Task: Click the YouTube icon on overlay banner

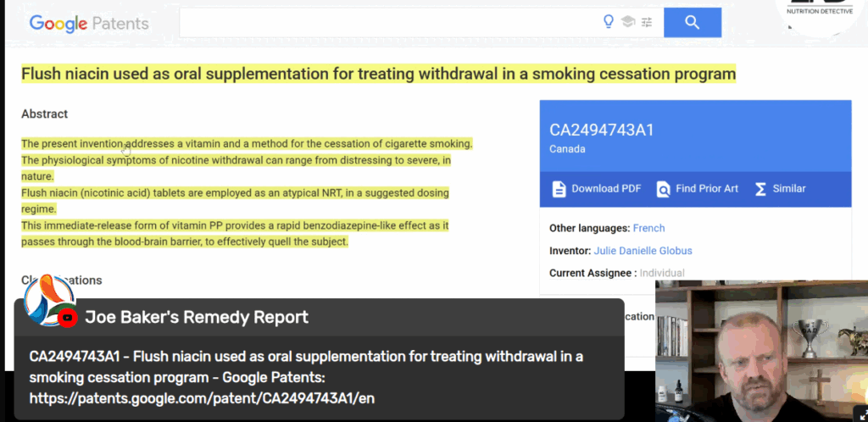Action: pos(68,318)
